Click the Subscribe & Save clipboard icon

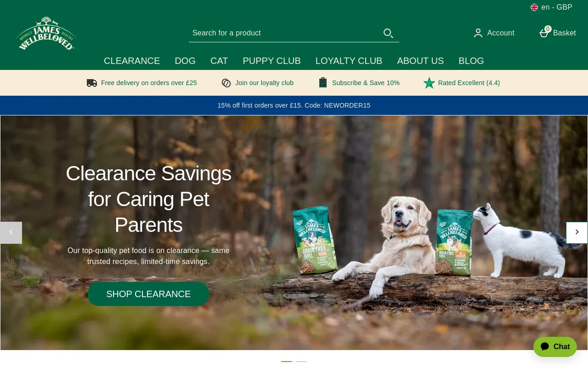tap(323, 82)
